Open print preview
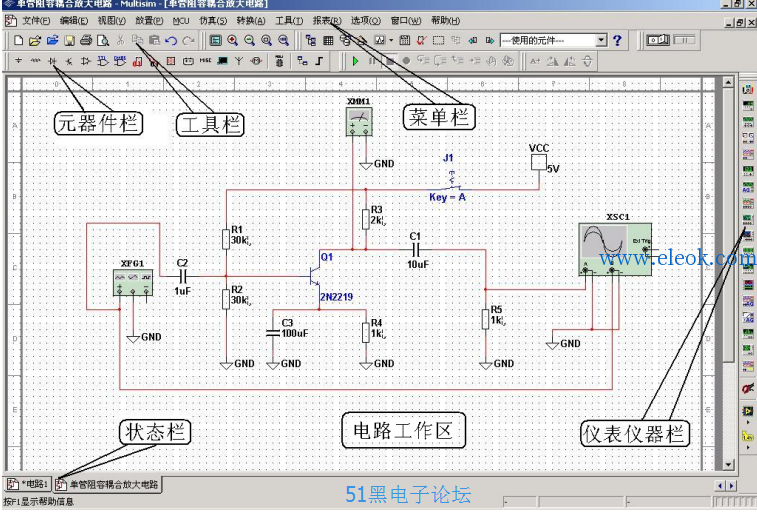The image size is (757, 513). [103, 41]
